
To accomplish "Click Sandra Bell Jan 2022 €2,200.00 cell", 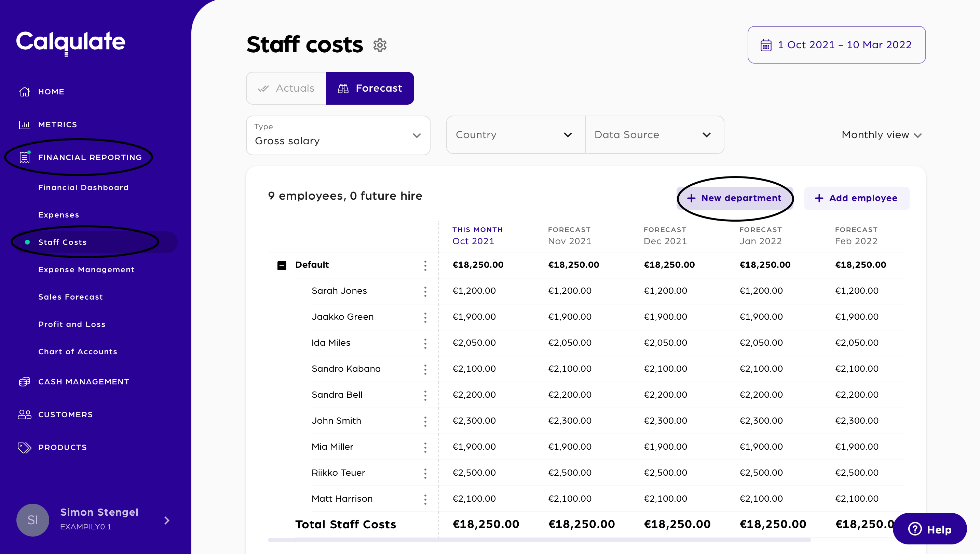I will click(x=761, y=394).
